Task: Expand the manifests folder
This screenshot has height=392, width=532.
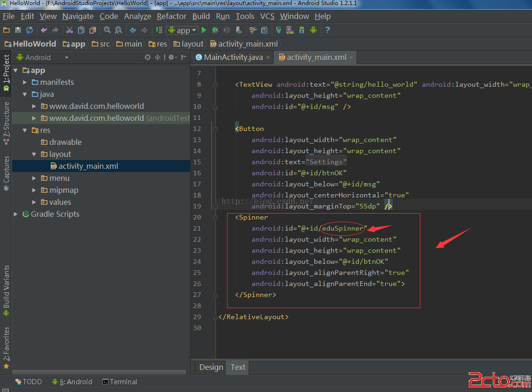Action: coord(25,82)
